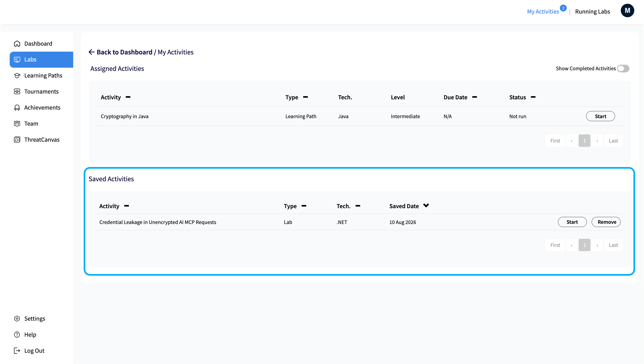Click the Assigned Activities heading
This screenshot has height=364, width=644.
(x=117, y=68)
